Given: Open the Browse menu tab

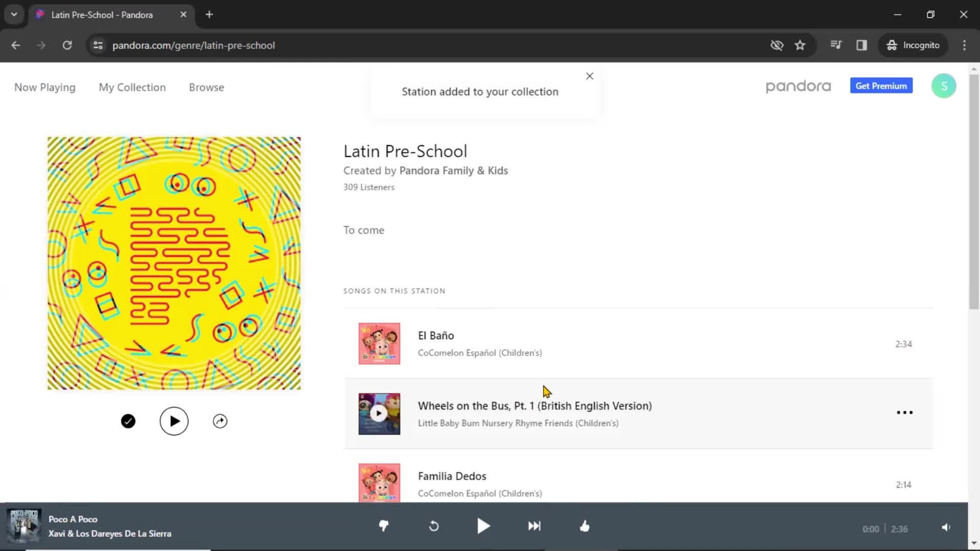Looking at the screenshot, I should 206,87.
